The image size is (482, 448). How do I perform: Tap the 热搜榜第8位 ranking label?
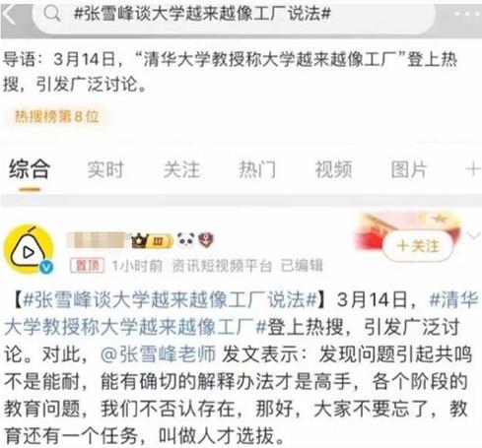pyautogui.click(x=56, y=116)
